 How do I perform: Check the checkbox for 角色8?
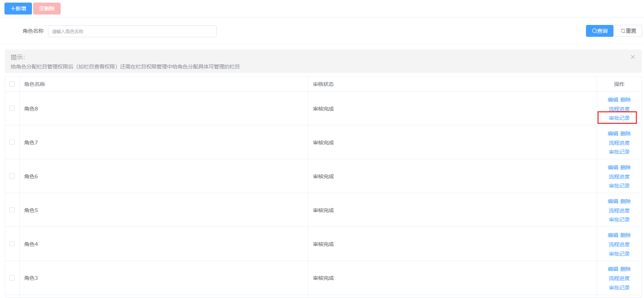[12, 108]
